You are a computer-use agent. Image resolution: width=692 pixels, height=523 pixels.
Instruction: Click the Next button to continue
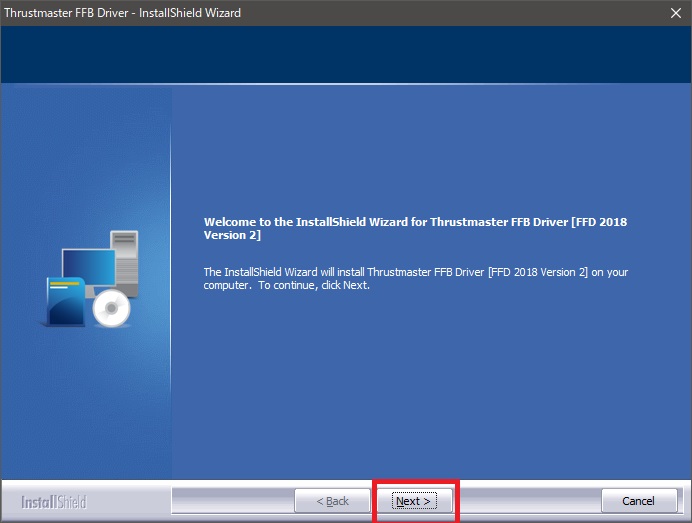point(414,501)
